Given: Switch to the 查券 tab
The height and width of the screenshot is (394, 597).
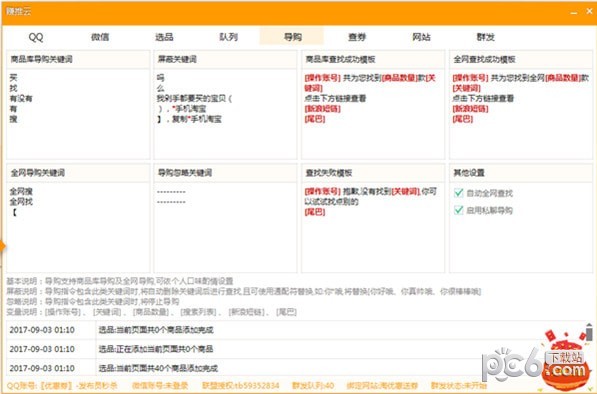Looking at the screenshot, I should (357, 37).
